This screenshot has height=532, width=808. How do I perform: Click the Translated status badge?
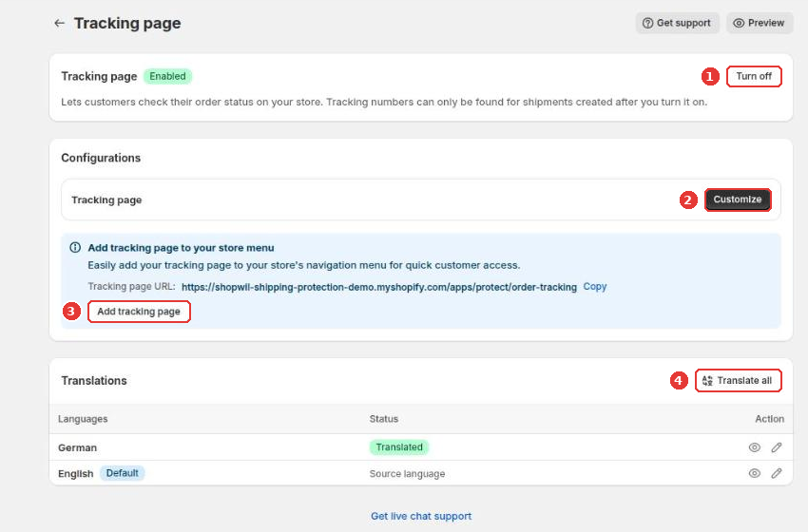coord(399,447)
